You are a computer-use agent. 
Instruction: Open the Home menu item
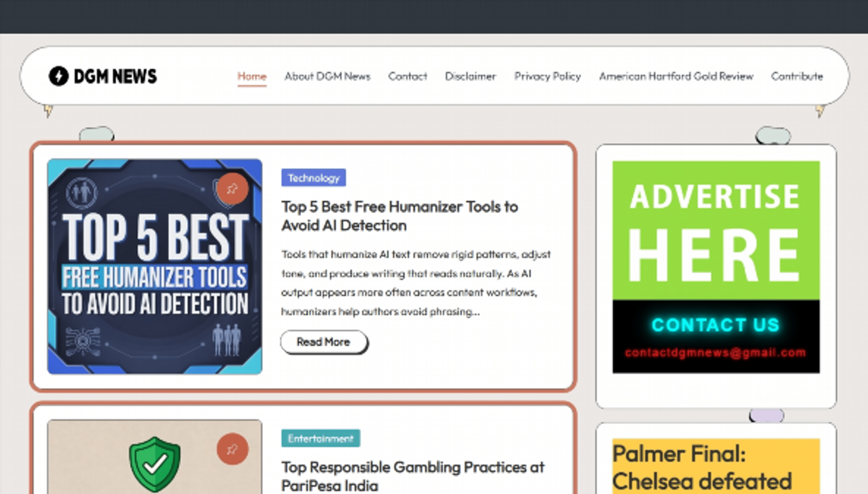click(x=252, y=76)
